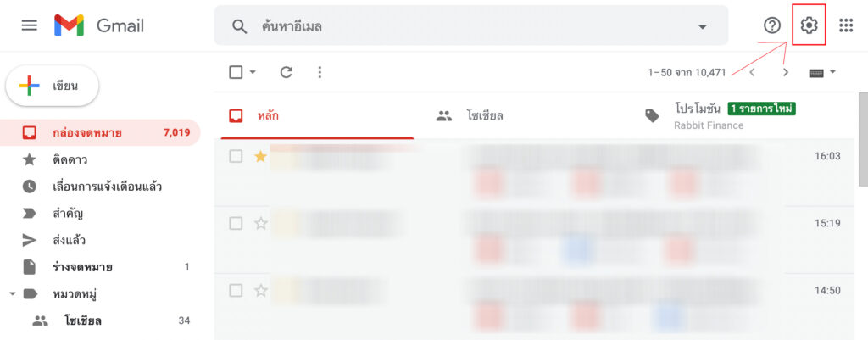Click the Help question mark icon
This screenshot has width=868, height=340.
(x=771, y=25)
